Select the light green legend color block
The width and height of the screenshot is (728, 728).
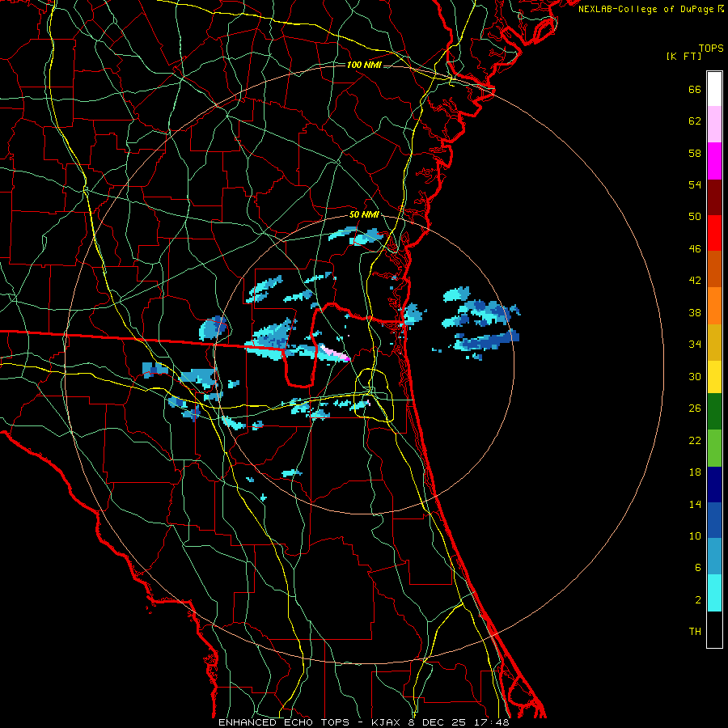[714, 448]
